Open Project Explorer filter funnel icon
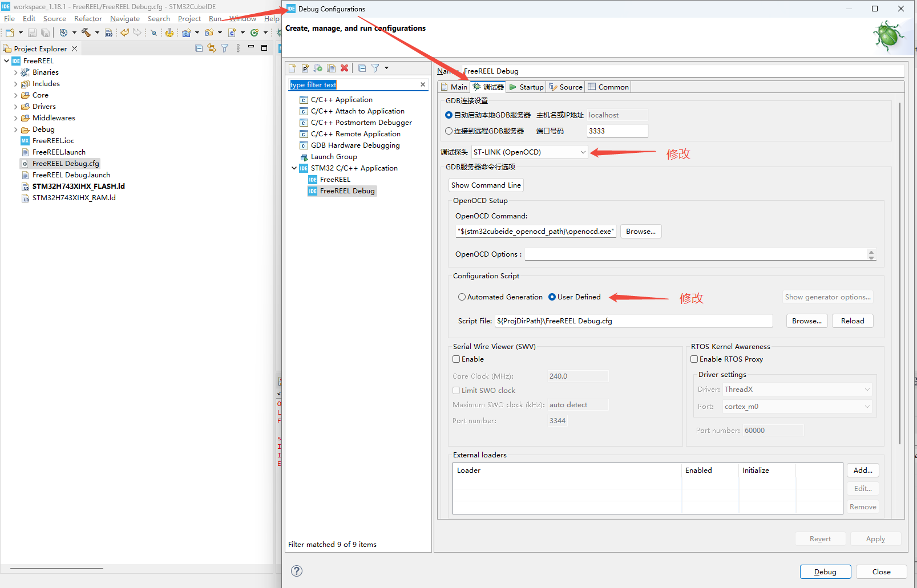This screenshot has height=588, width=917. tap(225, 48)
